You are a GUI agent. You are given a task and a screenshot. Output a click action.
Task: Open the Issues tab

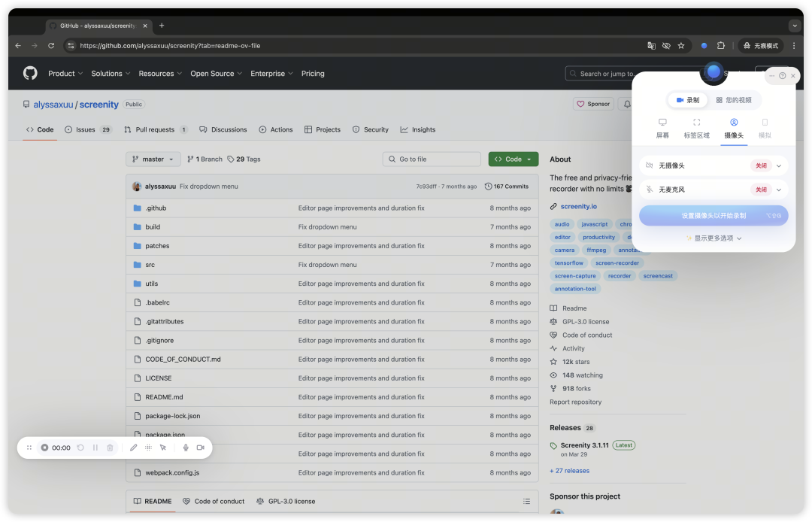click(87, 129)
